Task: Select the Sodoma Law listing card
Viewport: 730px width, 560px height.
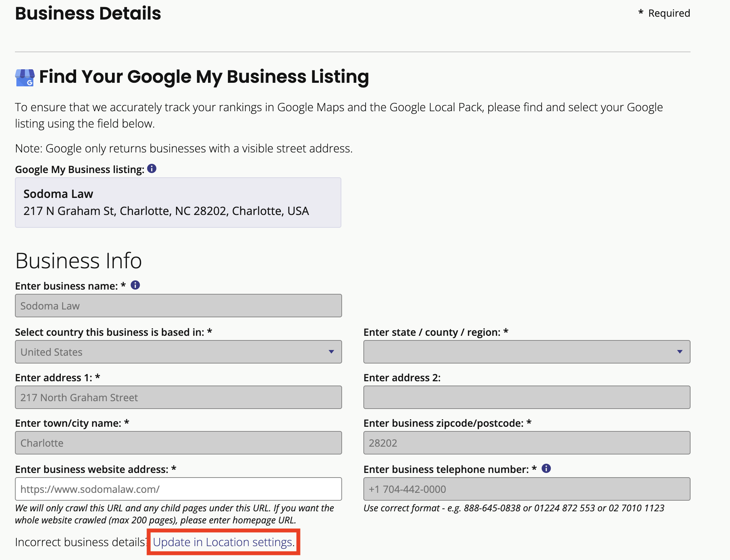Action: 178,202
